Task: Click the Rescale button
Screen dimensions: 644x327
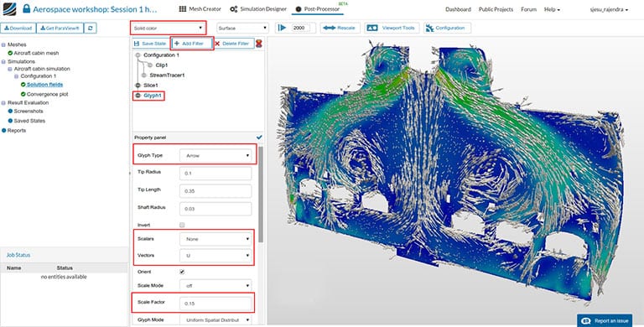Action: point(340,28)
